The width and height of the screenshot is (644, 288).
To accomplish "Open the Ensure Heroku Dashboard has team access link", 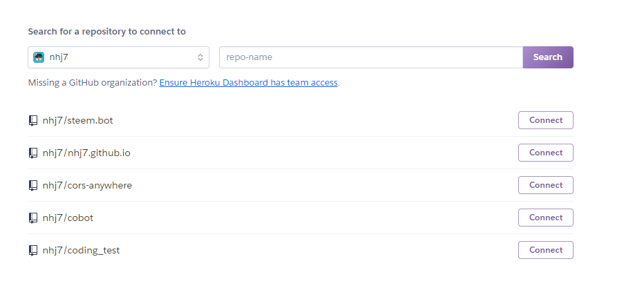I will [x=249, y=82].
